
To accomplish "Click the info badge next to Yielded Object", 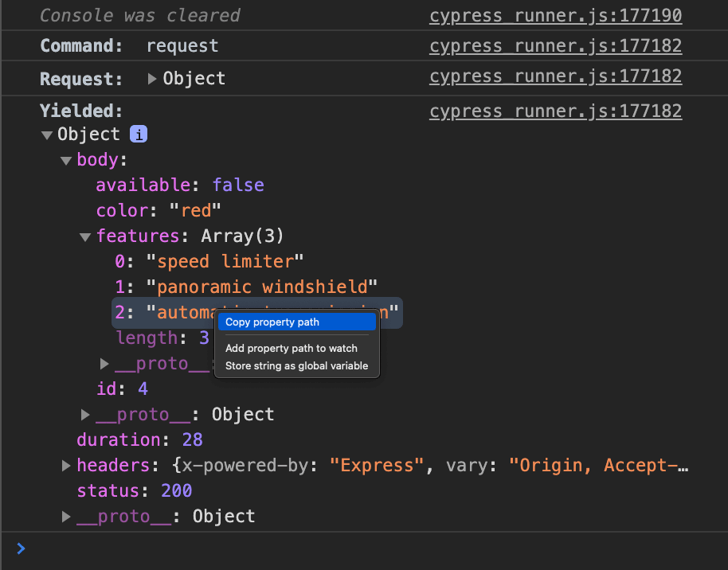I will (138, 134).
